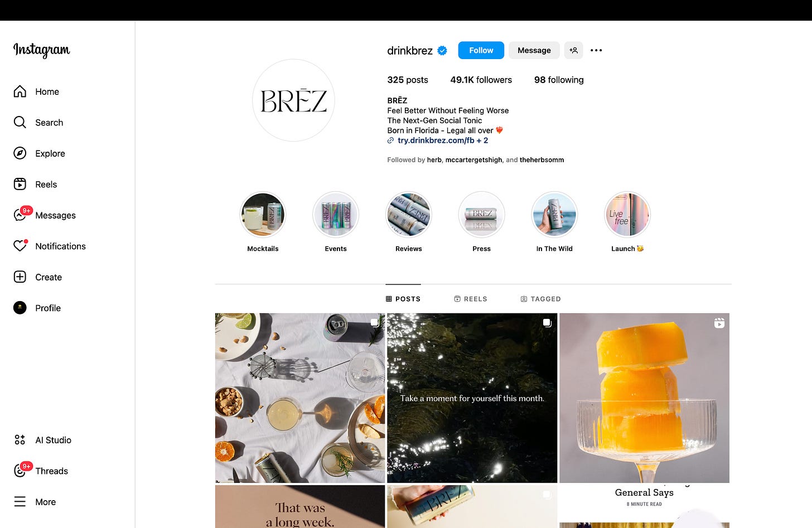View the 49.1K followers list

click(x=481, y=80)
